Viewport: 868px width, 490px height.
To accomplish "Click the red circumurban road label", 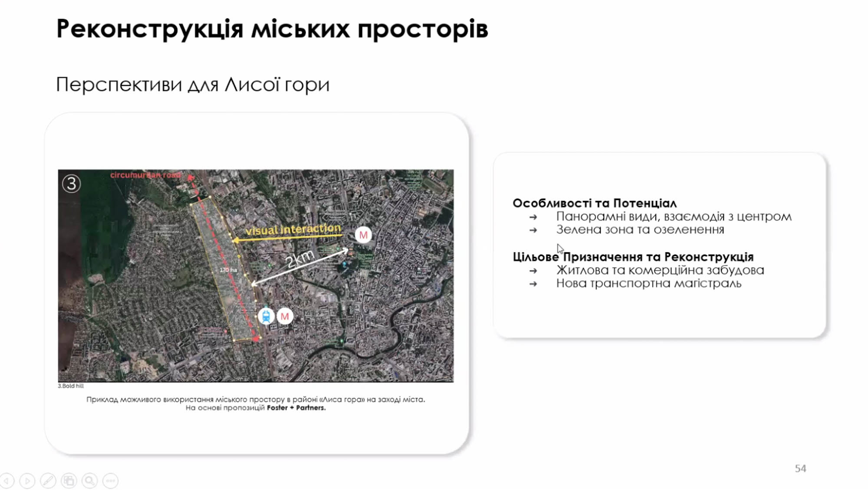I will tap(145, 175).
